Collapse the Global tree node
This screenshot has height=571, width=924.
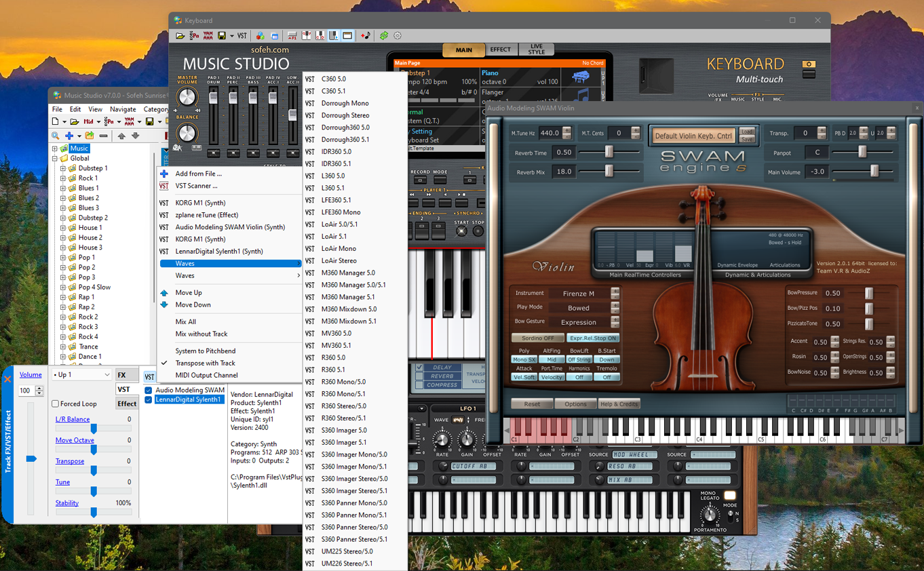pos(55,159)
